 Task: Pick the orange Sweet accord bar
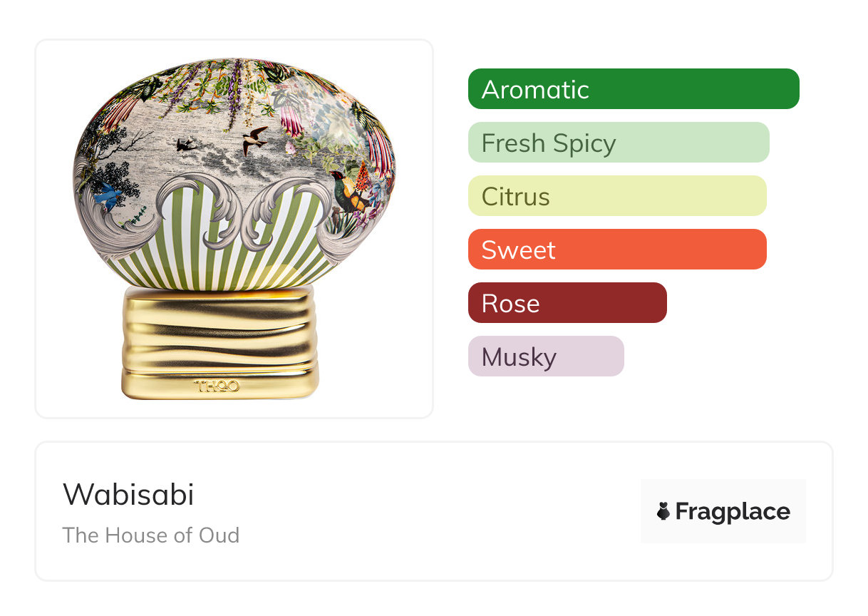point(616,250)
